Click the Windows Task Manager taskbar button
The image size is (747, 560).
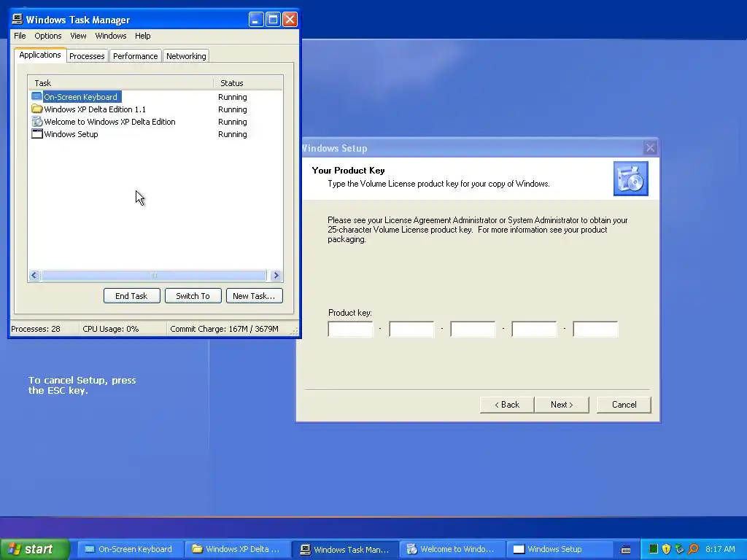[x=345, y=549]
